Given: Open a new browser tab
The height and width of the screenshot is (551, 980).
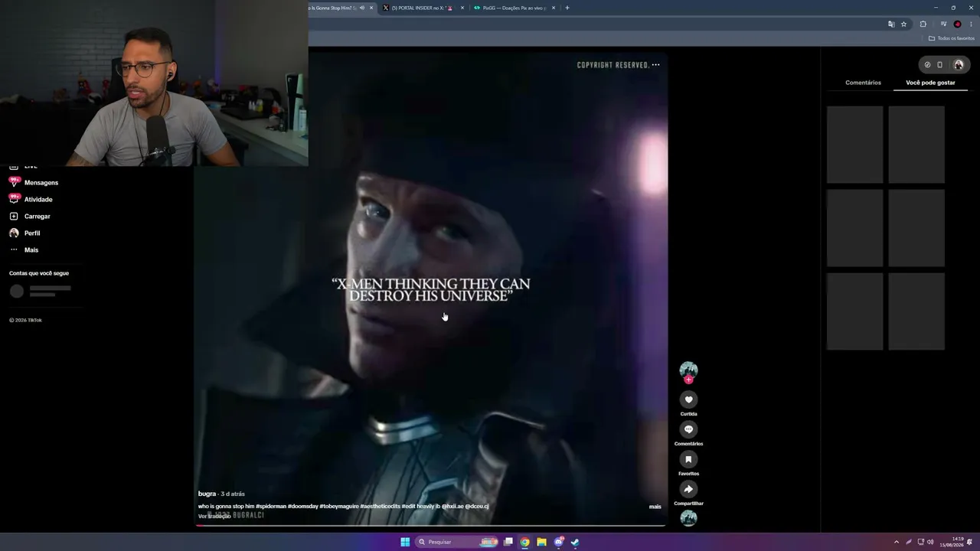Looking at the screenshot, I should [567, 8].
